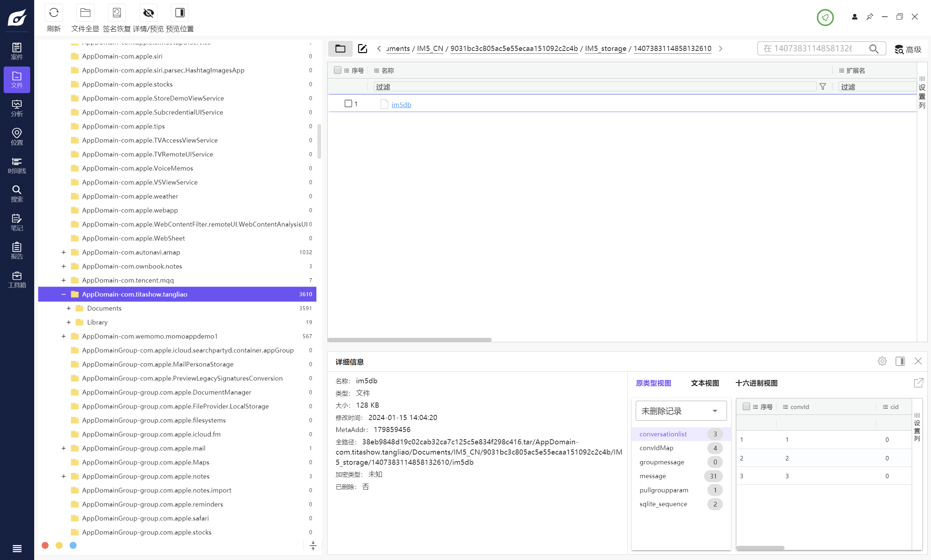The height and width of the screenshot is (560, 931).
Task: Click the user account icon
Action: [854, 17]
